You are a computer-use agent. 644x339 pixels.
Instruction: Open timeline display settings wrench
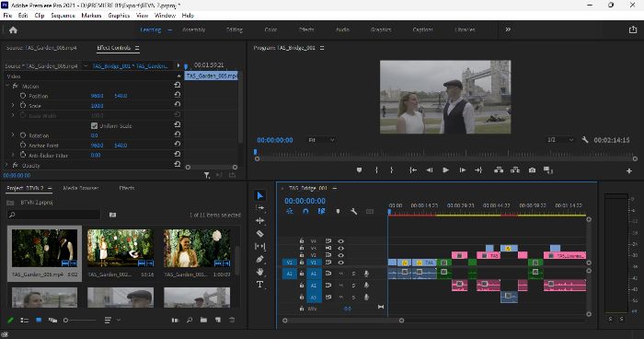coord(353,211)
